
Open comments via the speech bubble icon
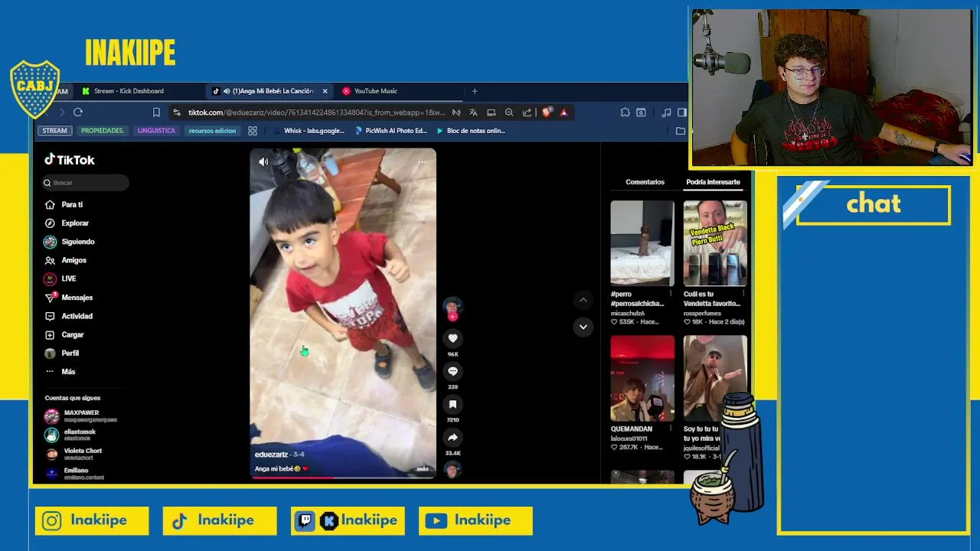coord(452,371)
